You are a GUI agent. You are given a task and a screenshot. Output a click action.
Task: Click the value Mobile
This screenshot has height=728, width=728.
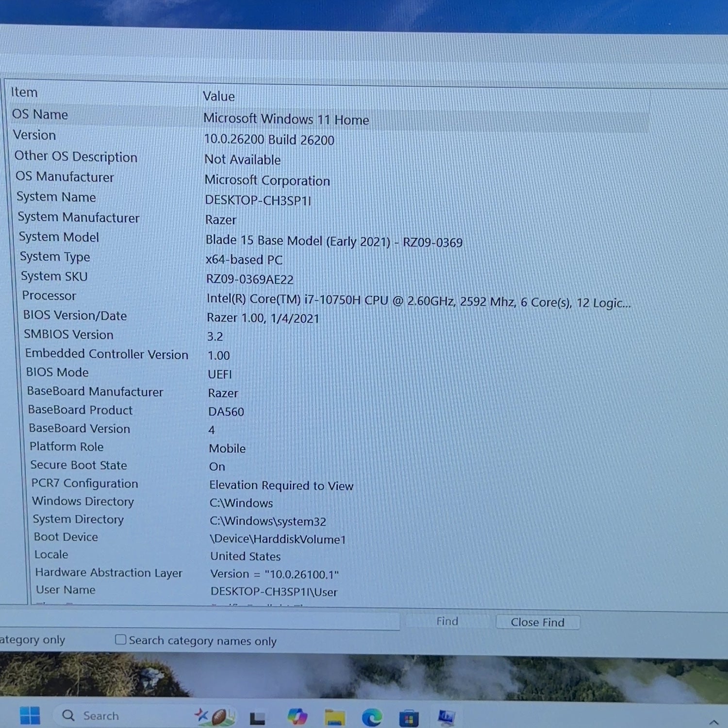227,448
